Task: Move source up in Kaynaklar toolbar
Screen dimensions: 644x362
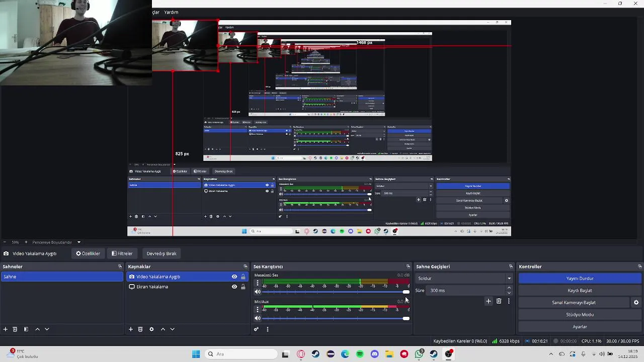Action: pos(163,329)
